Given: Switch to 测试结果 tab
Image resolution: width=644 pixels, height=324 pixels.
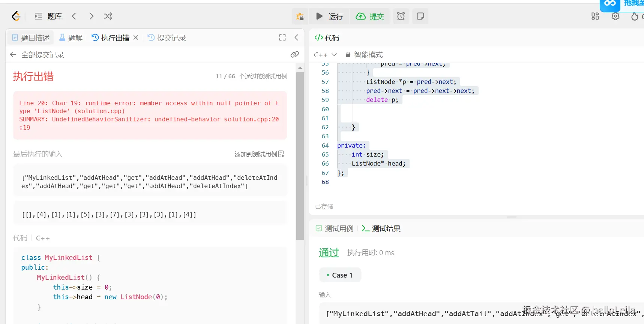Looking at the screenshot, I should tap(381, 228).
